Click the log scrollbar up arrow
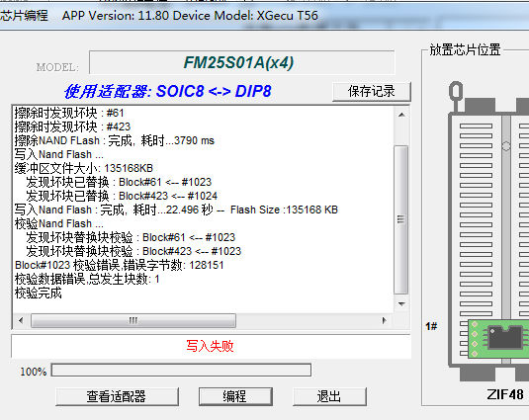Viewport: 529px width, 420px height. (401, 115)
